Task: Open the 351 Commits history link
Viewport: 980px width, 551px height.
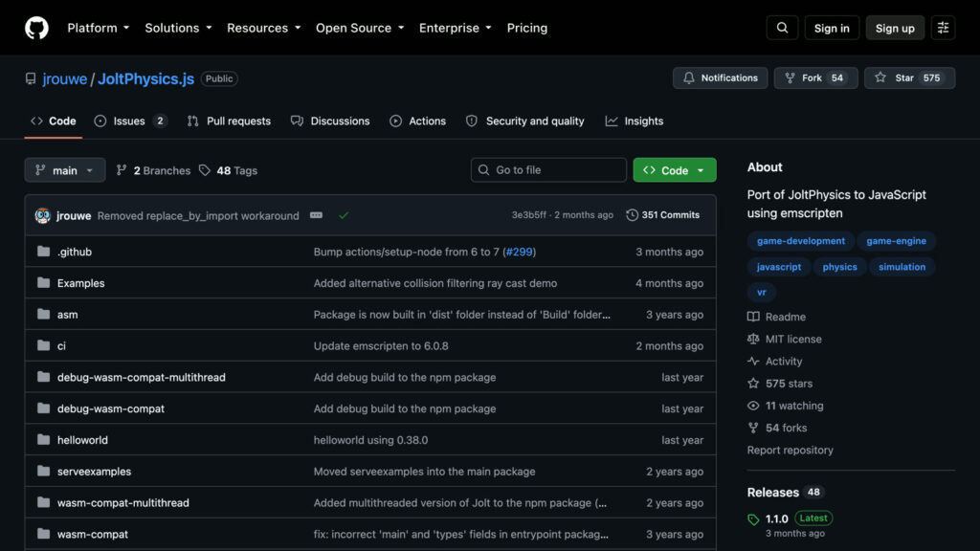Action: 662,215
